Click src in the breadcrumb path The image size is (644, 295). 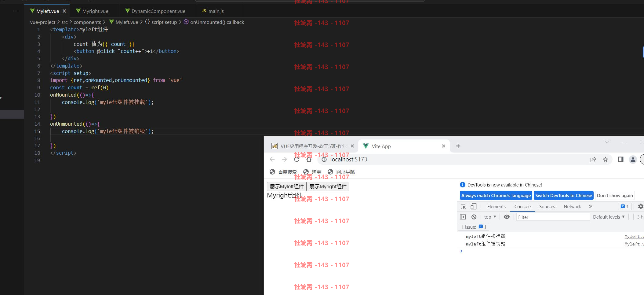(x=64, y=22)
